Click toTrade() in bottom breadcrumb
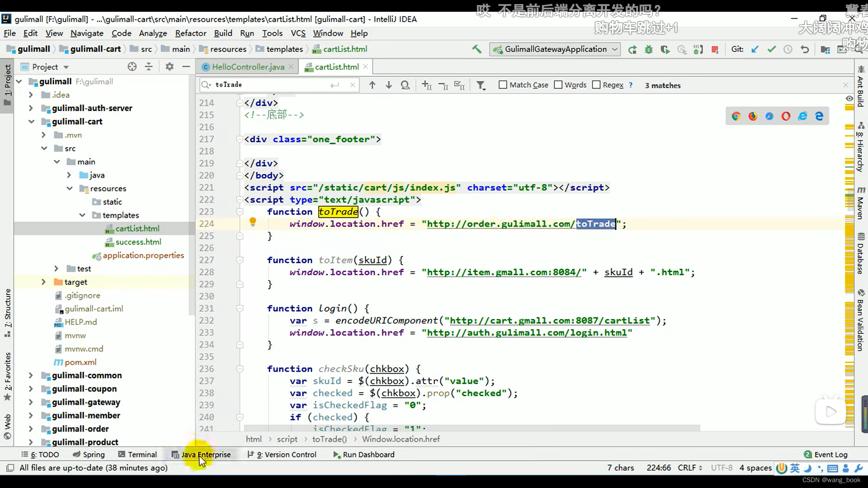Image resolution: width=868 pixels, height=488 pixels. (x=329, y=439)
